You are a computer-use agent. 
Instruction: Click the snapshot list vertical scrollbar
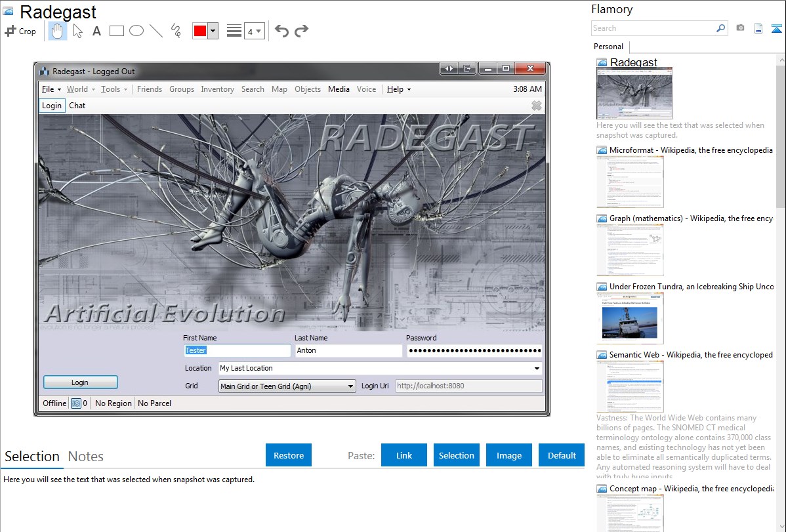pos(781,136)
